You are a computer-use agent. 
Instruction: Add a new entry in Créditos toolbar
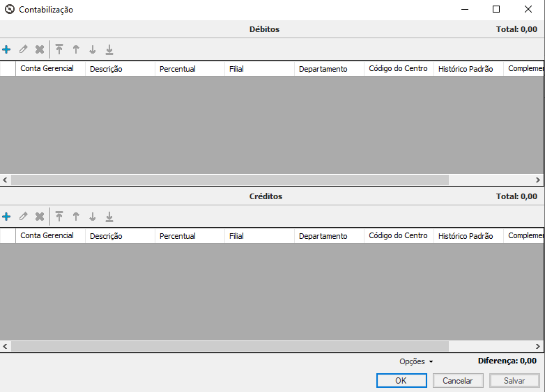tap(6, 217)
